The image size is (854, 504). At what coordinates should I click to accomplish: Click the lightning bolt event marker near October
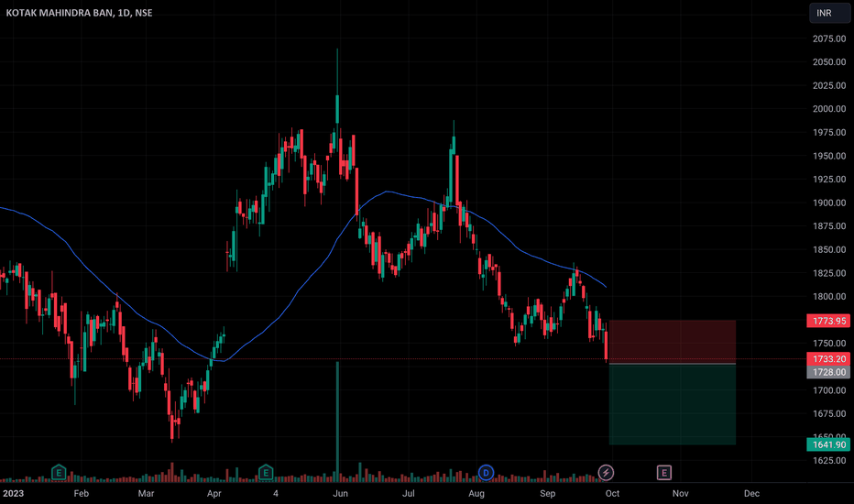pyautogui.click(x=606, y=473)
